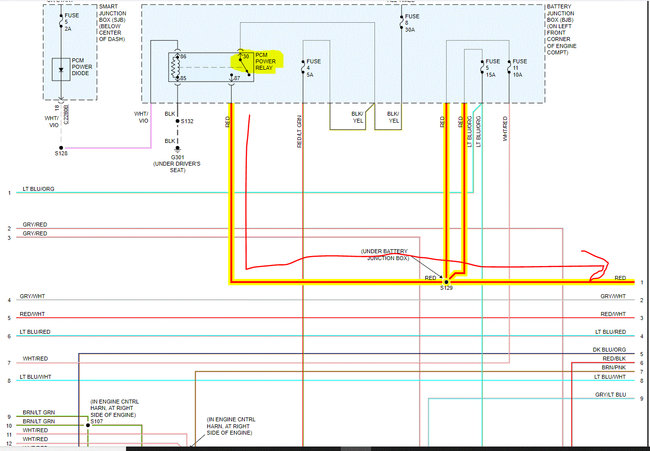Click the S107 engine harness note
The width and height of the screenshot is (650, 451).
114,408
